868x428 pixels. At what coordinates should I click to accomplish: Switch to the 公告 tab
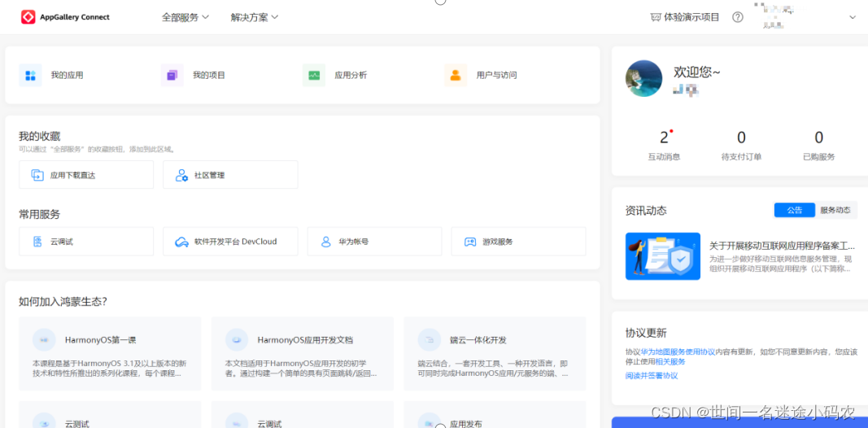pyautogui.click(x=794, y=211)
